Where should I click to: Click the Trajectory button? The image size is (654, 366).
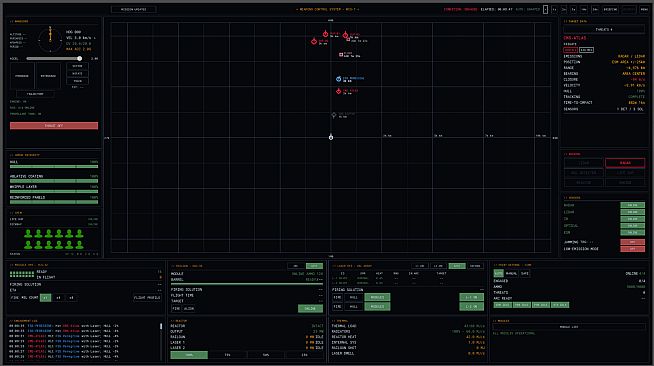(35, 94)
